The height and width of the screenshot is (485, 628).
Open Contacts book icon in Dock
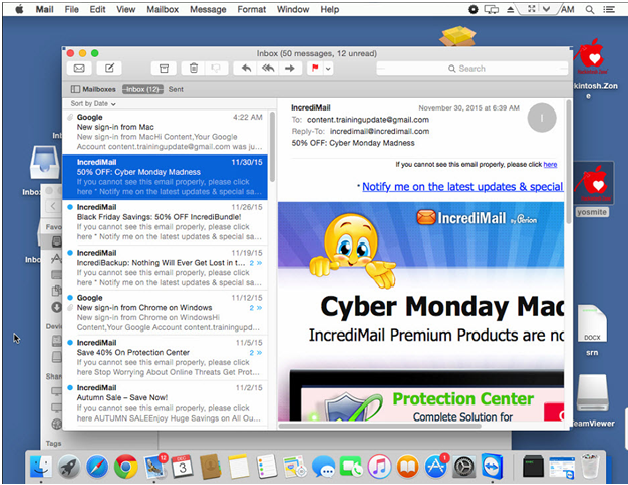click(210, 467)
